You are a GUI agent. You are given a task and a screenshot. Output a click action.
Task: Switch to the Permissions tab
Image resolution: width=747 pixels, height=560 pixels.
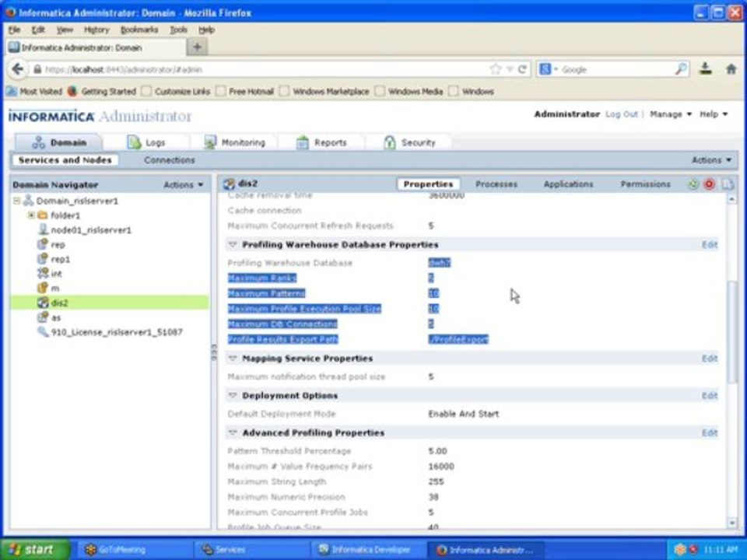645,184
